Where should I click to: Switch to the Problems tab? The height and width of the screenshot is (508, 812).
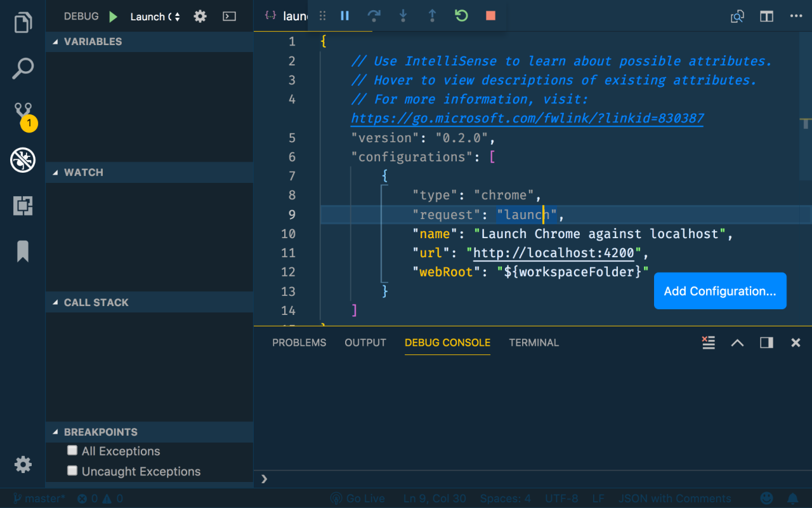[299, 342]
